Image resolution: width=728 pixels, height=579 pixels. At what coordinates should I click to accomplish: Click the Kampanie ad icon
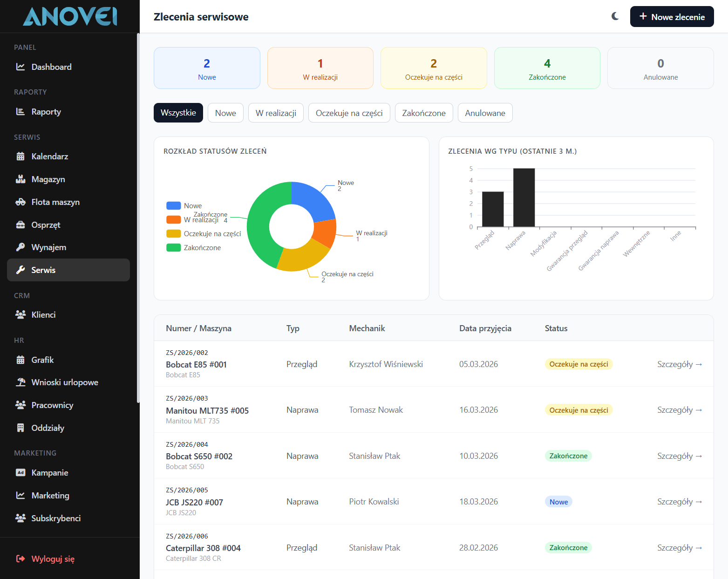pos(20,473)
